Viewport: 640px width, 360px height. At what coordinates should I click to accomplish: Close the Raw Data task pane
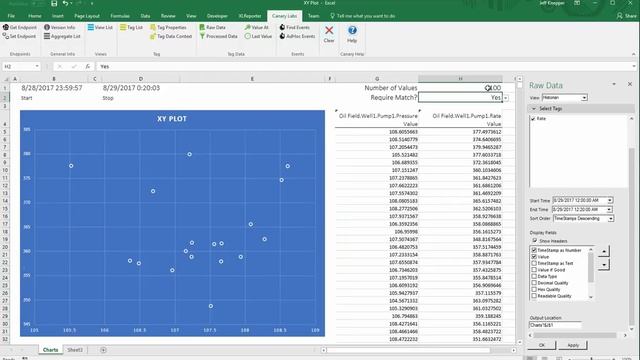630,84
